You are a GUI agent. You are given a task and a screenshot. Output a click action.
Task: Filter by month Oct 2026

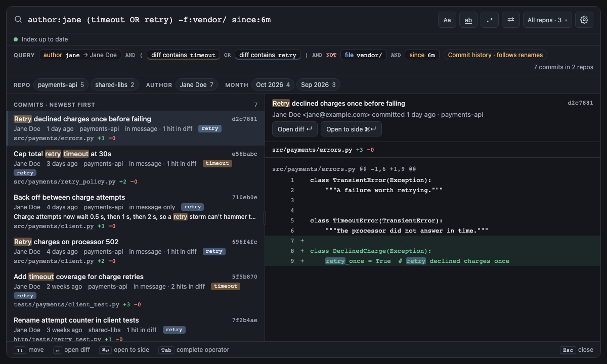273,85
